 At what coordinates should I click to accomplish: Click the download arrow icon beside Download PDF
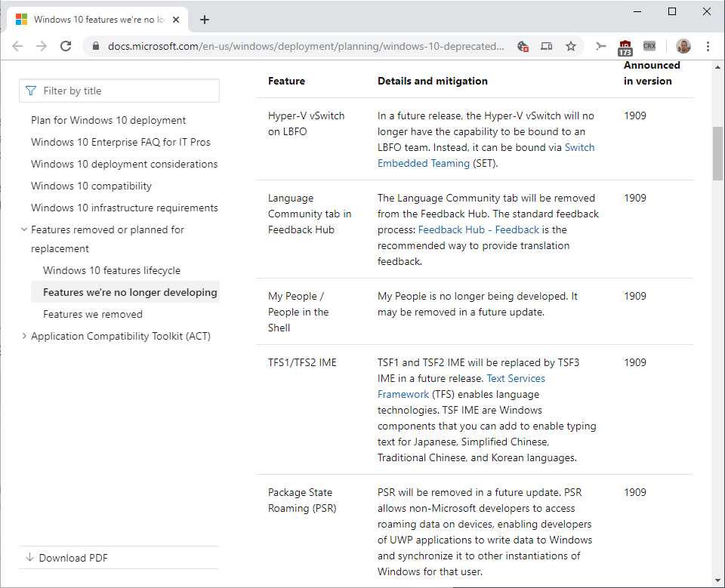tap(29, 557)
